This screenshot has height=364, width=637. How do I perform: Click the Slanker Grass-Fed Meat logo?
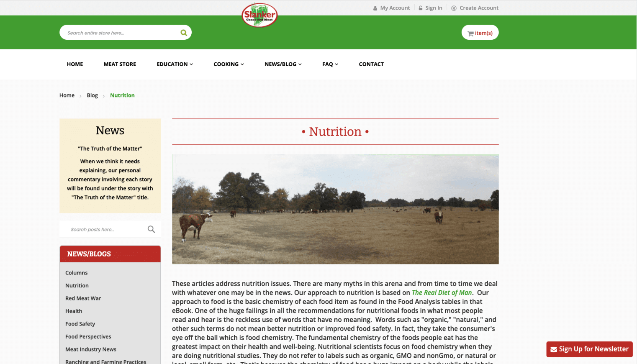(x=259, y=15)
